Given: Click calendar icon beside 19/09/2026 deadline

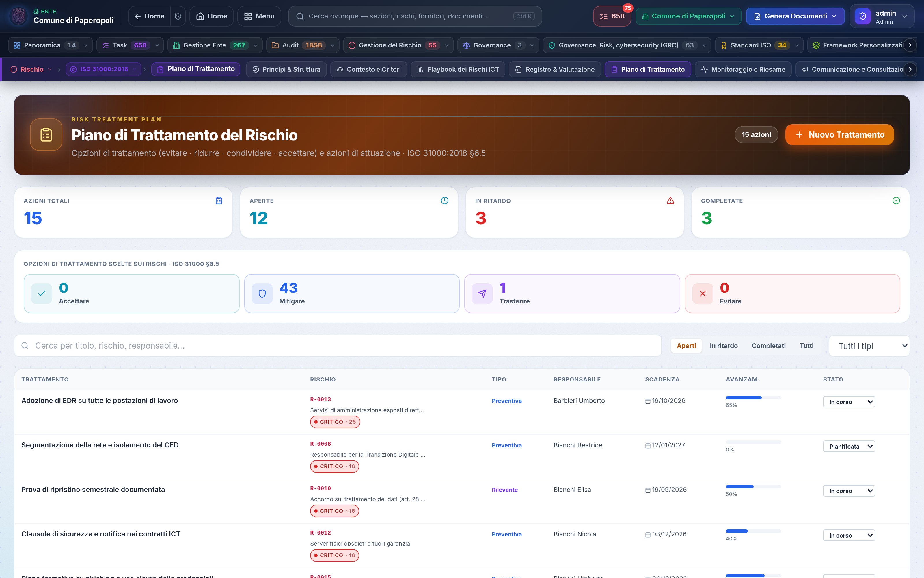Looking at the screenshot, I should [x=648, y=490].
